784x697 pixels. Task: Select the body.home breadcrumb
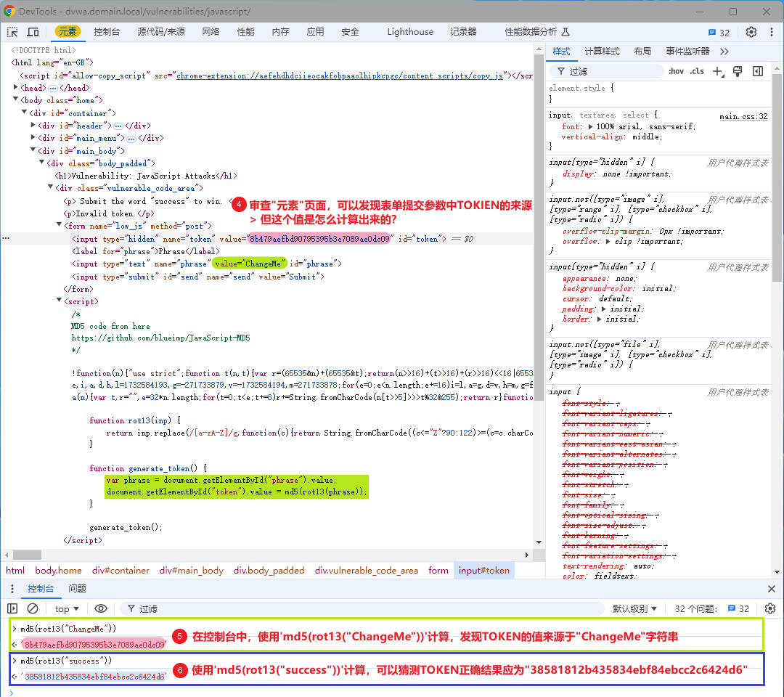(58, 571)
